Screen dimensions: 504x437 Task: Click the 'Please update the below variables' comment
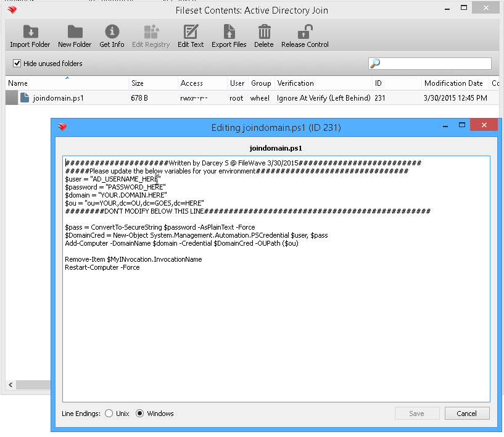[x=236, y=171]
